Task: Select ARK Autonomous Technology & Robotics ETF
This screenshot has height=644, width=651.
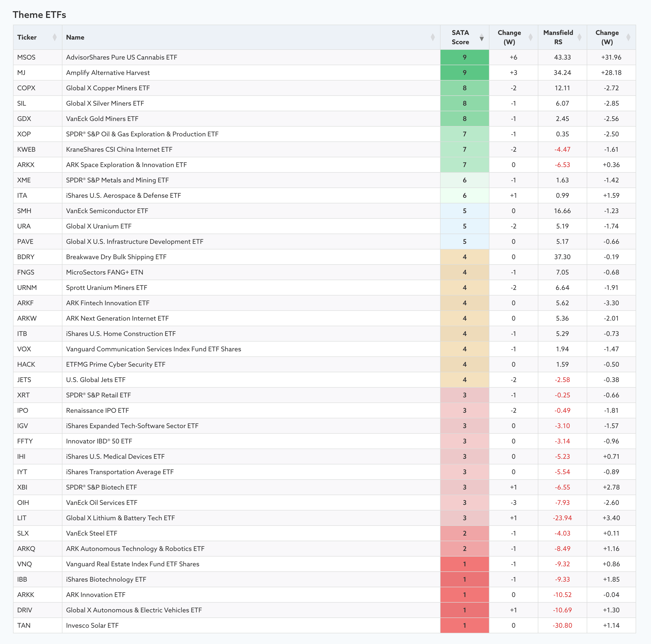Action: (135, 549)
